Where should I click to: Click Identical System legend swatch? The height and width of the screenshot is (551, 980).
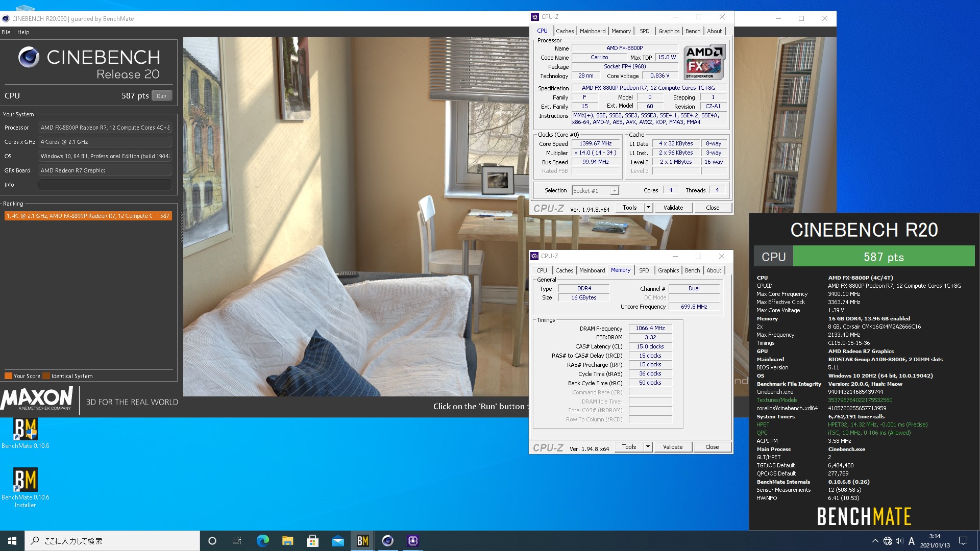point(46,376)
